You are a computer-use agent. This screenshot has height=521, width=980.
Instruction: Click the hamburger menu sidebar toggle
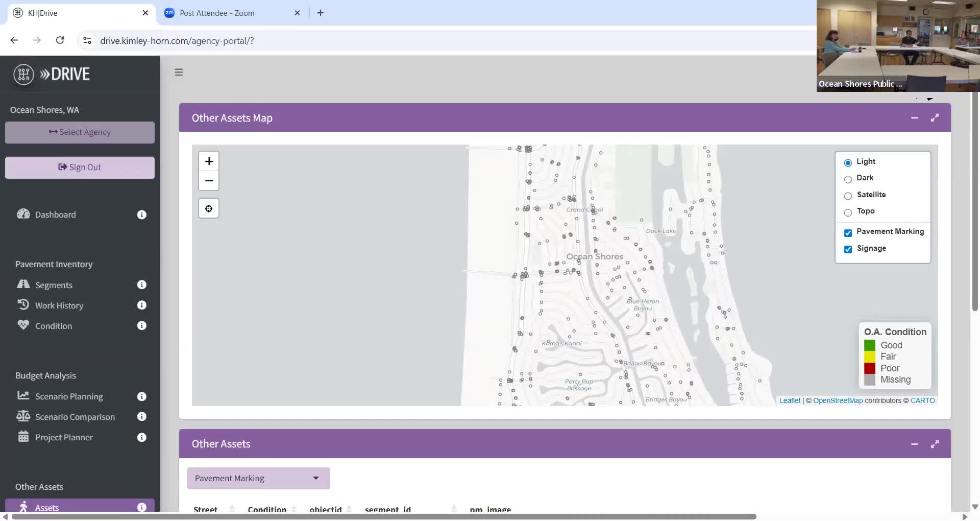pyautogui.click(x=179, y=72)
